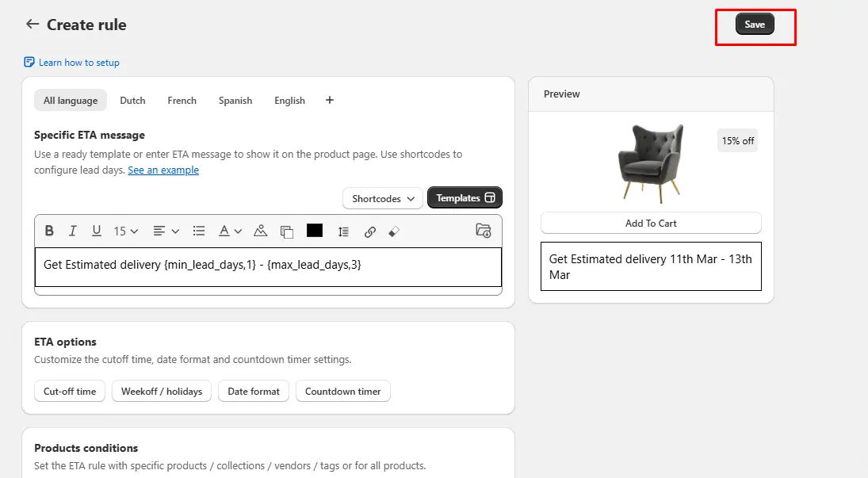Toggle italic formatting
Image resolution: width=868 pixels, height=478 pixels.
72,231
